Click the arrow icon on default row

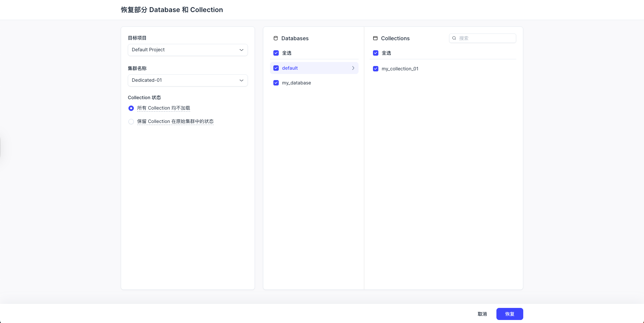(353, 68)
